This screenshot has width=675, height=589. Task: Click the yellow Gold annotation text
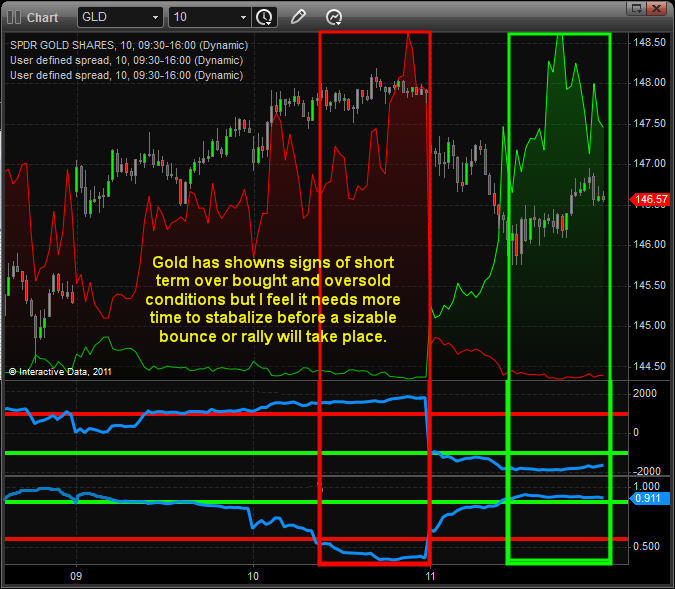click(x=272, y=299)
